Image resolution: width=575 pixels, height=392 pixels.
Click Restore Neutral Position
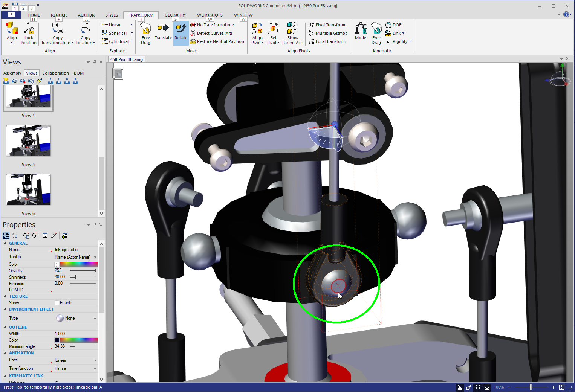coord(217,41)
